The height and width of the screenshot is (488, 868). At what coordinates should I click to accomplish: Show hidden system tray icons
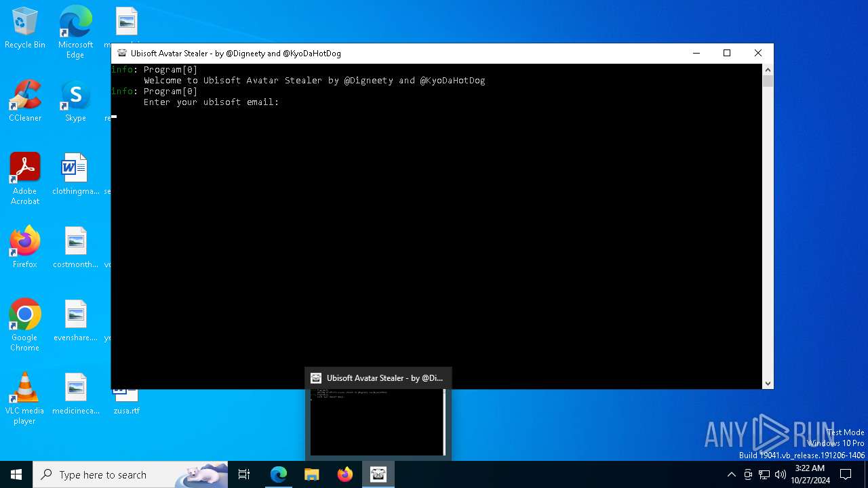point(731,474)
